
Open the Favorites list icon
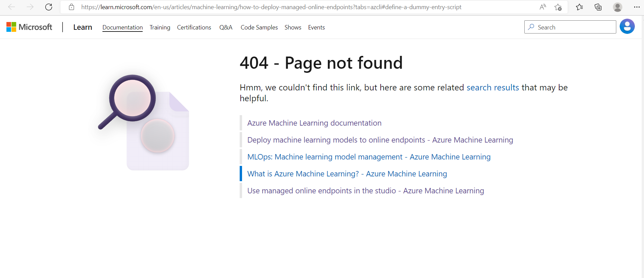click(x=579, y=7)
